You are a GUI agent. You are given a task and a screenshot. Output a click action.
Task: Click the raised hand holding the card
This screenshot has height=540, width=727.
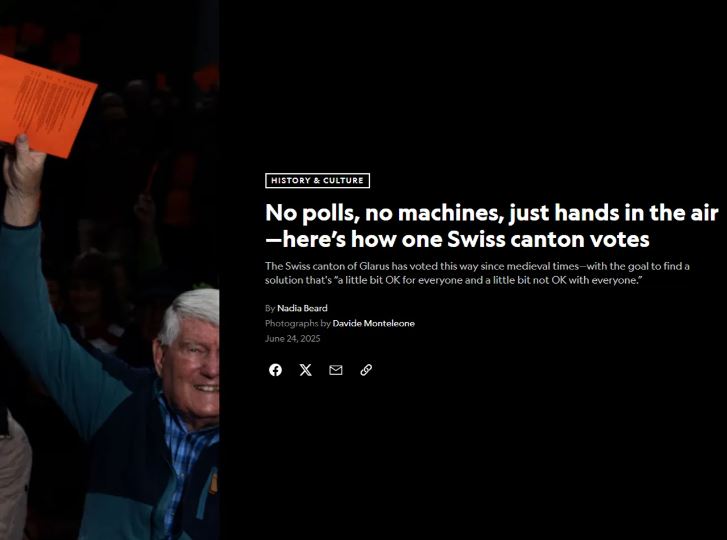click(23, 178)
